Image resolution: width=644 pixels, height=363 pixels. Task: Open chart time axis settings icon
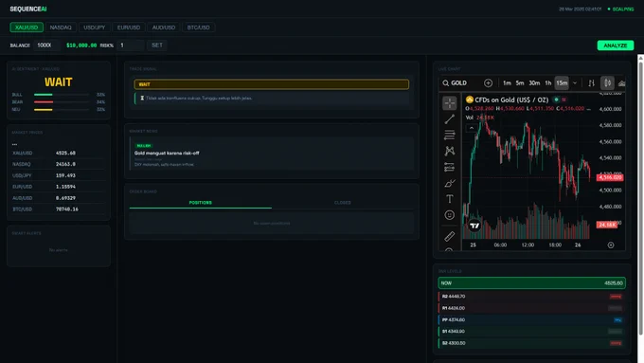coord(611,245)
